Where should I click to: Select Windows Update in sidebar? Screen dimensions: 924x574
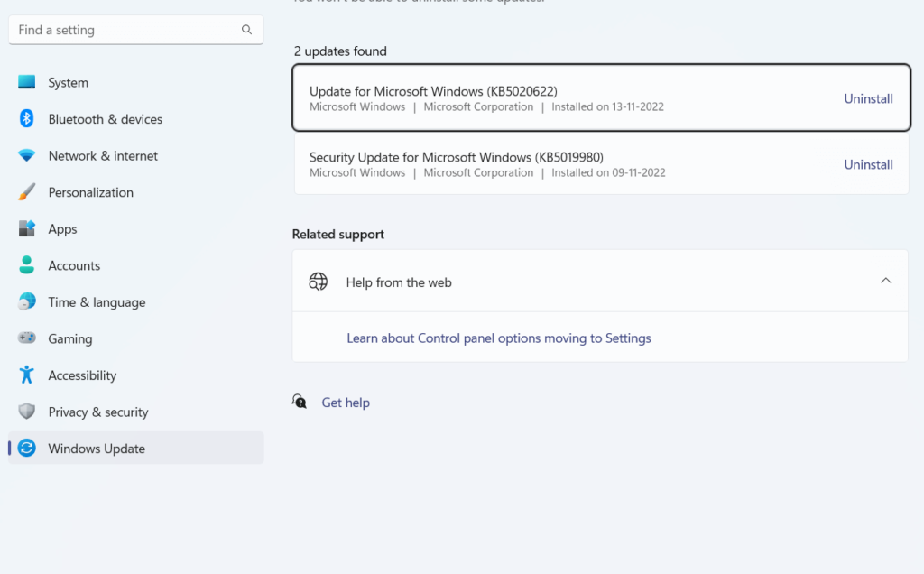click(x=136, y=448)
